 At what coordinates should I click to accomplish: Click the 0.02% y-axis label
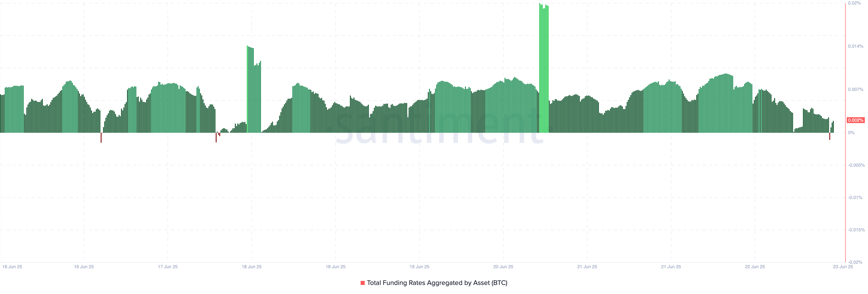[854, 3]
